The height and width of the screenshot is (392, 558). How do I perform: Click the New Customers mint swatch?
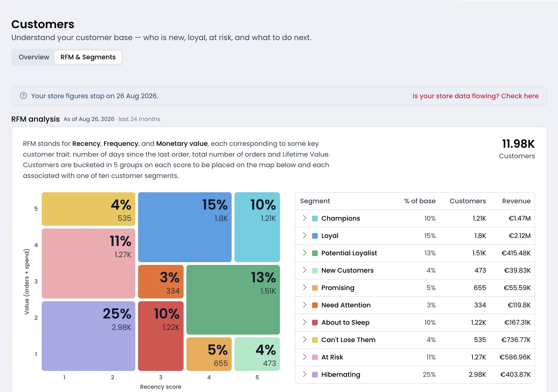315,271
